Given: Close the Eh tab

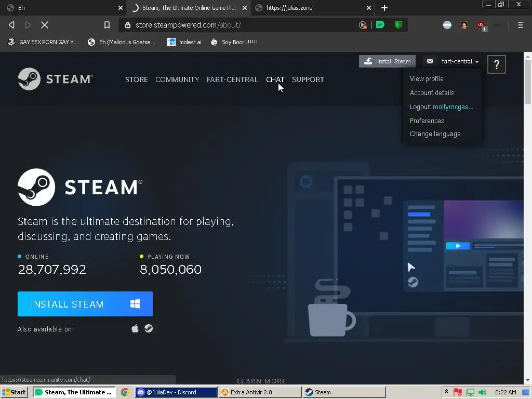Looking at the screenshot, I should (121, 8).
